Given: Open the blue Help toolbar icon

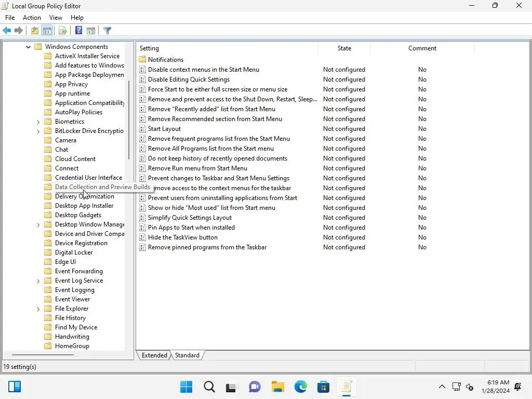Looking at the screenshot, I should click(x=79, y=31).
